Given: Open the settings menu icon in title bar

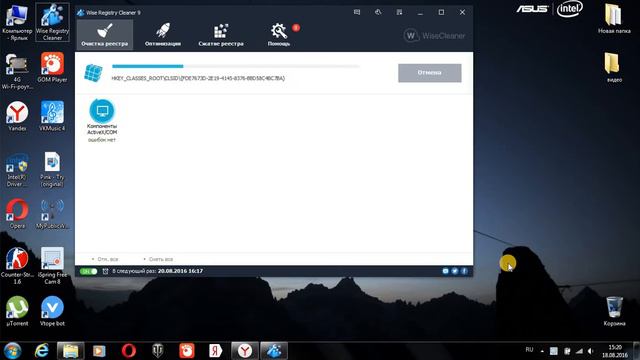Looking at the screenshot, I should pyautogui.click(x=399, y=12).
